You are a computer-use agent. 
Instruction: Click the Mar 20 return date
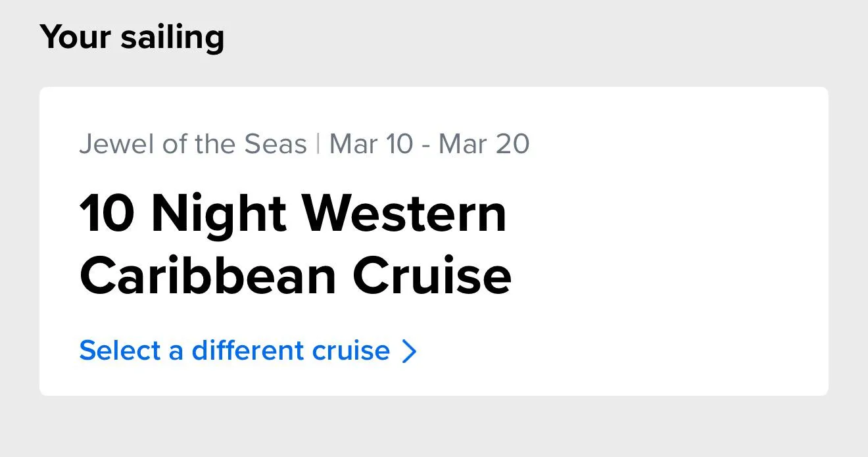click(484, 144)
